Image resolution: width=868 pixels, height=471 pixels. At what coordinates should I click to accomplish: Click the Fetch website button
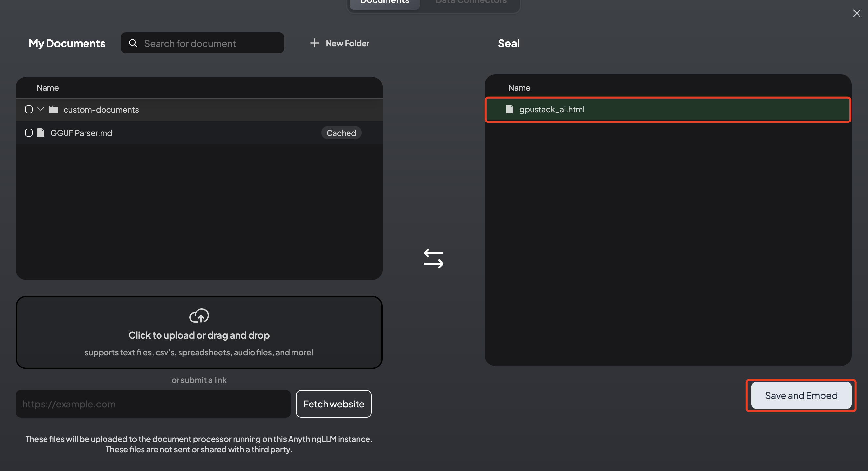click(x=333, y=404)
